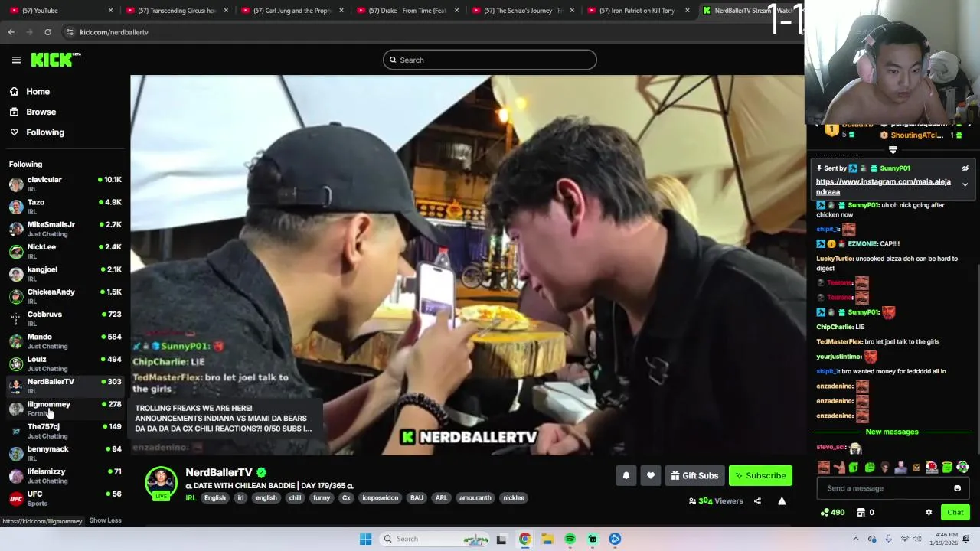Reload the page in browser
Viewport: 980px width, 551px height.
pyautogui.click(x=47, y=32)
